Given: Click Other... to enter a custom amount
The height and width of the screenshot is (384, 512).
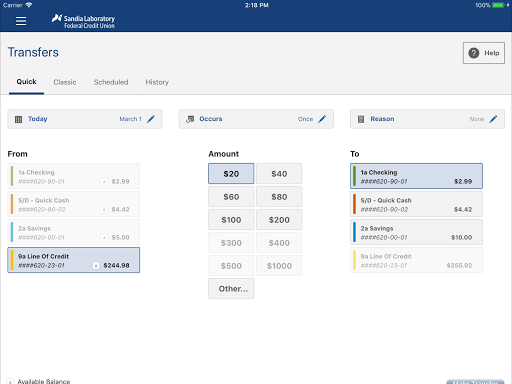Looking at the screenshot, I should [231, 289].
